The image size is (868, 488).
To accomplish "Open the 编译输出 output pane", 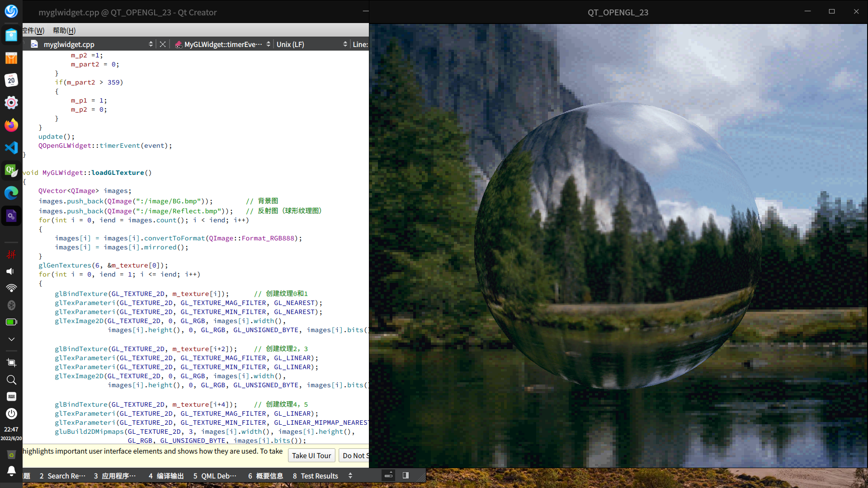I will pos(166,476).
